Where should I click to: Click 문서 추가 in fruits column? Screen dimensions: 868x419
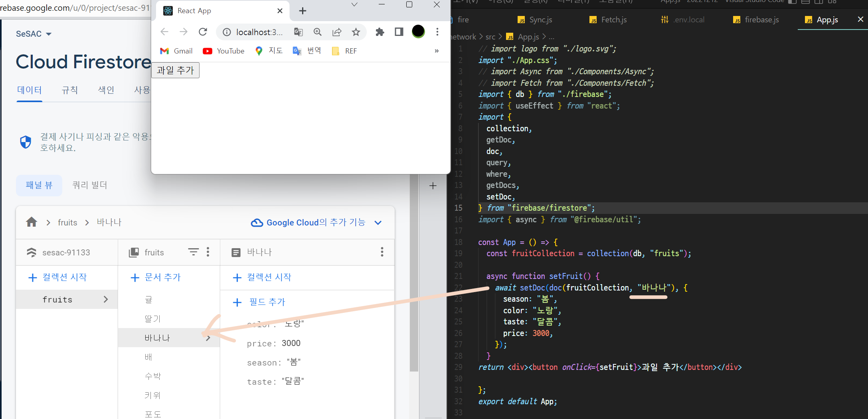tap(156, 277)
